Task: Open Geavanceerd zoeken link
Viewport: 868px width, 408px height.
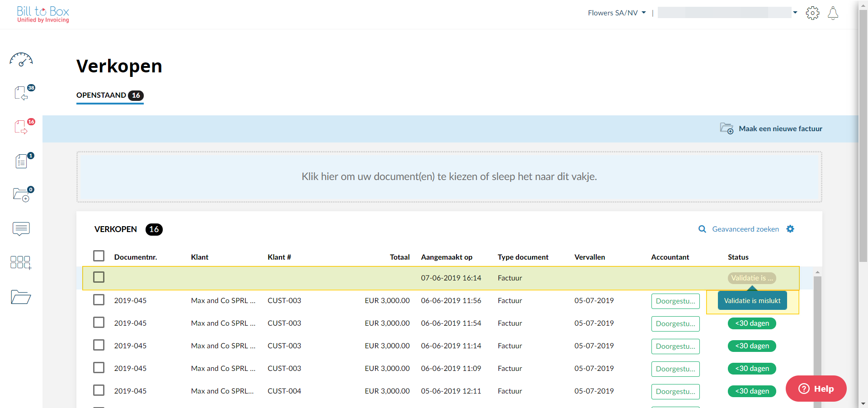Action: 745,229
